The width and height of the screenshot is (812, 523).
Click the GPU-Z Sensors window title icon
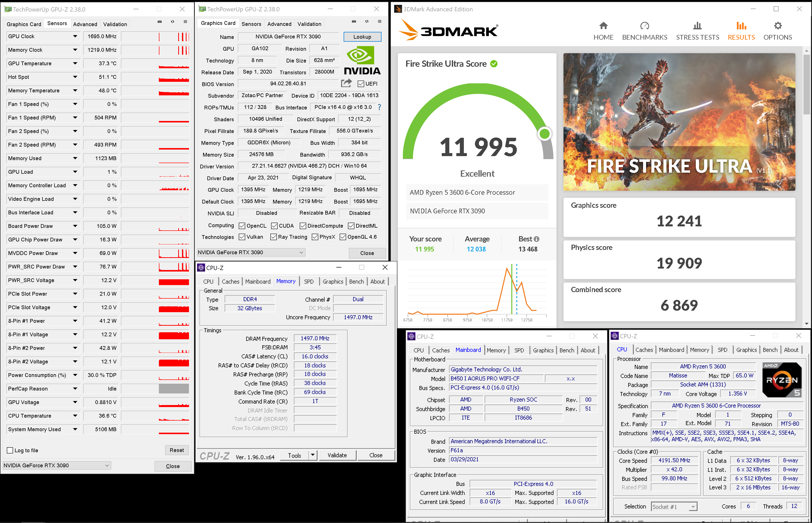tap(8, 9)
